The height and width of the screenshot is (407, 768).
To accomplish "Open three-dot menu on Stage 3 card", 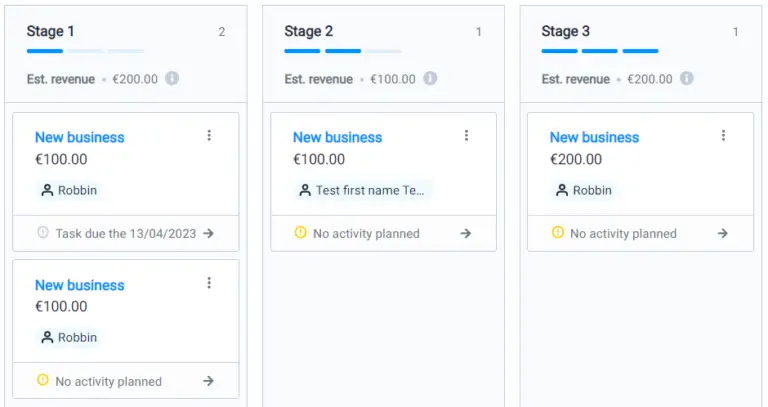I will point(723,136).
